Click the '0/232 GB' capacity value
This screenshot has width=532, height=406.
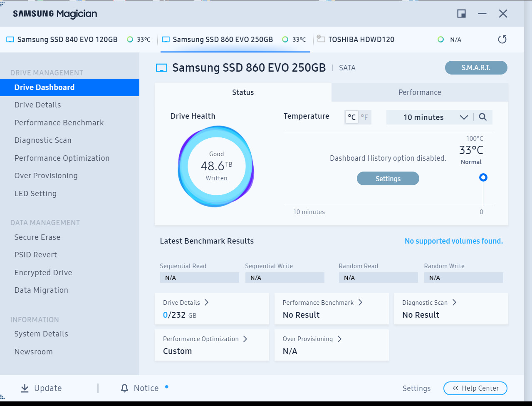point(180,315)
